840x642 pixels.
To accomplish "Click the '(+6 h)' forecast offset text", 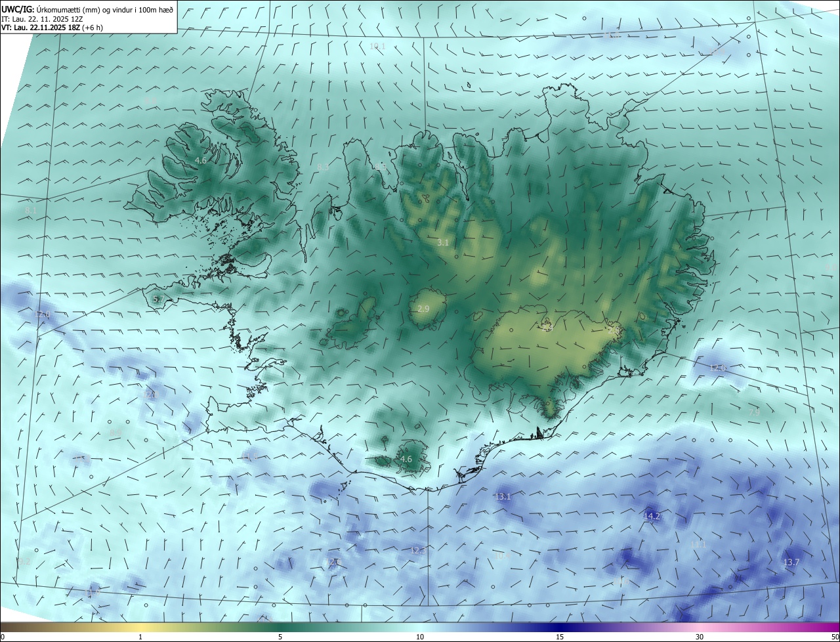I will [91, 28].
